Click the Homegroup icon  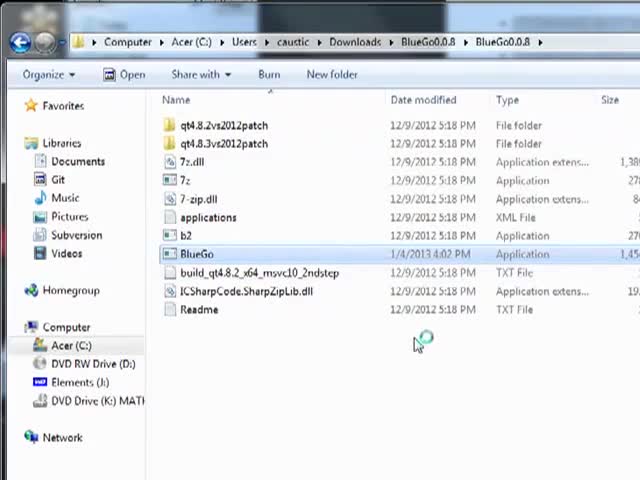31,291
